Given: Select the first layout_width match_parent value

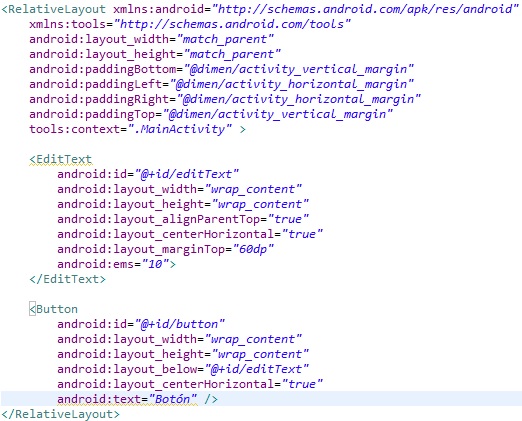Looking at the screenshot, I should [225, 39].
